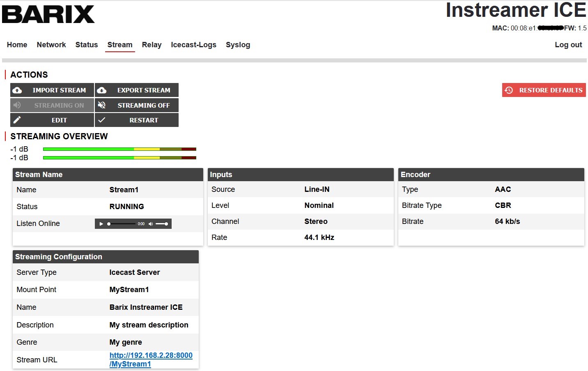Adjust the audio player volume slider
This screenshot has width=588, height=371.
pyautogui.click(x=162, y=224)
